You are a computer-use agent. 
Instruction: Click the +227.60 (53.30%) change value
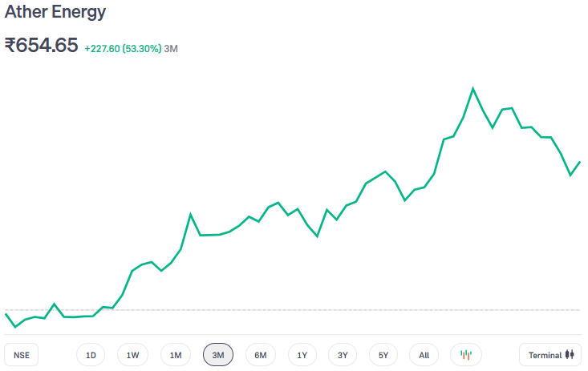[122, 48]
